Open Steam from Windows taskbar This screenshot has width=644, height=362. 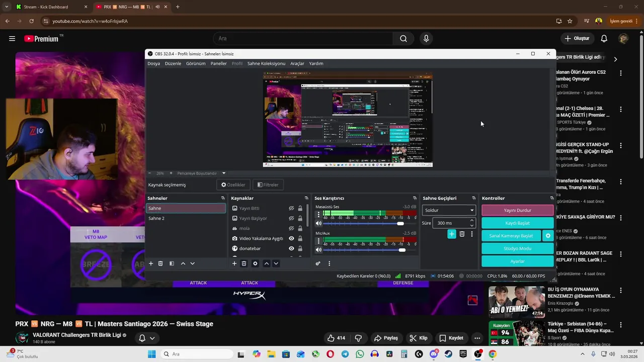point(448,354)
